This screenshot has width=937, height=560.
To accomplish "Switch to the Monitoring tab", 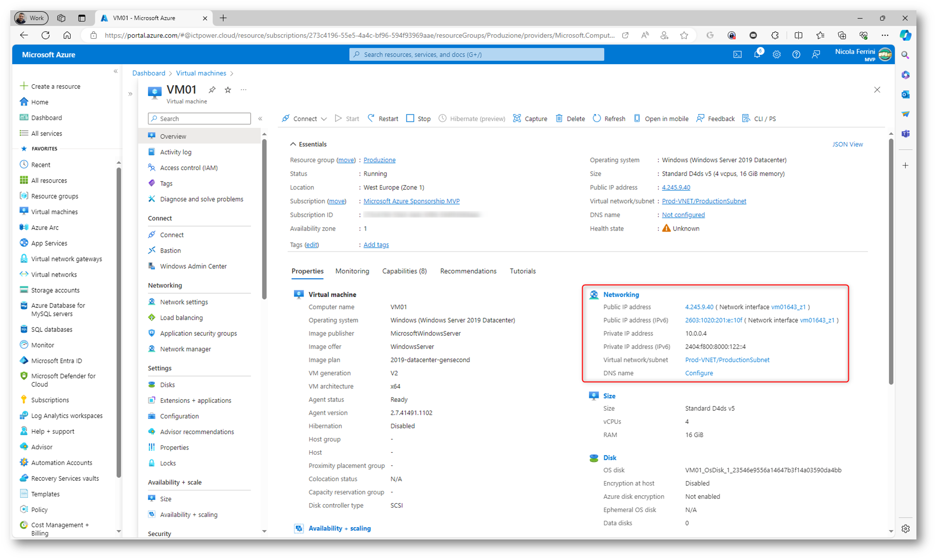I will [352, 271].
